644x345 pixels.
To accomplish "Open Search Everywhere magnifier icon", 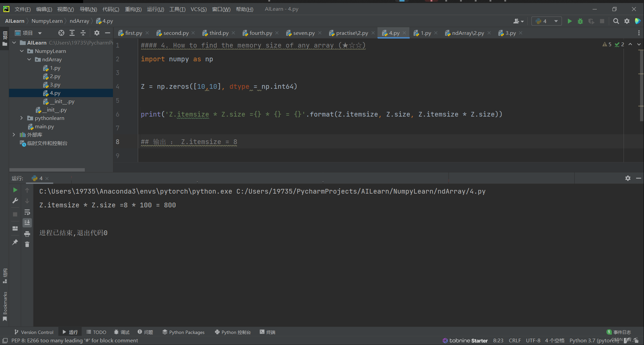I will coord(616,21).
